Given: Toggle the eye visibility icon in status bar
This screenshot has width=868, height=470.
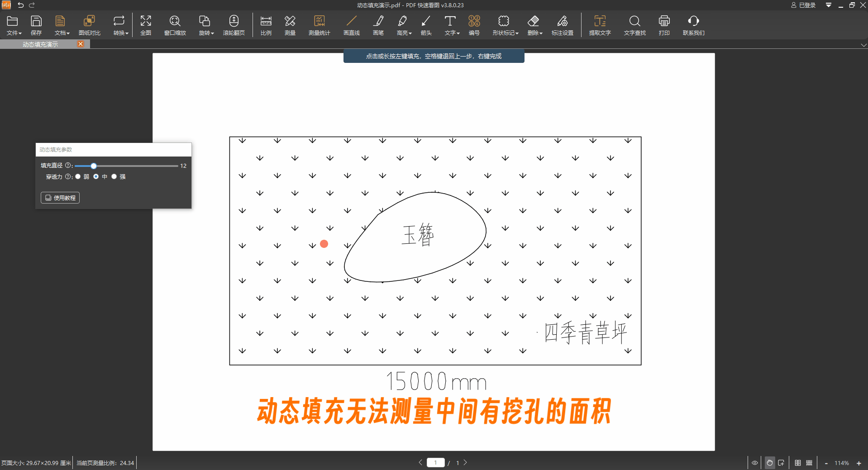Looking at the screenshot, I should [x=755, y=463].
